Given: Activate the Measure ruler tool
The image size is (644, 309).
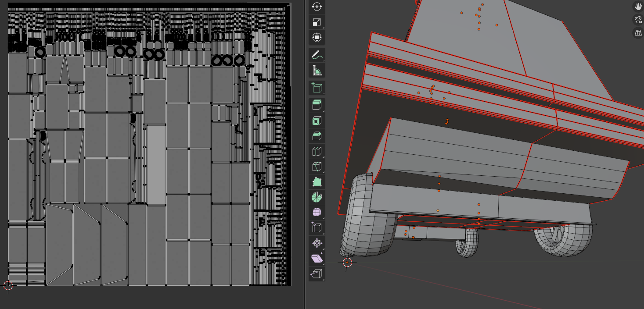Looking at the screenshot, I should point(317,70).
